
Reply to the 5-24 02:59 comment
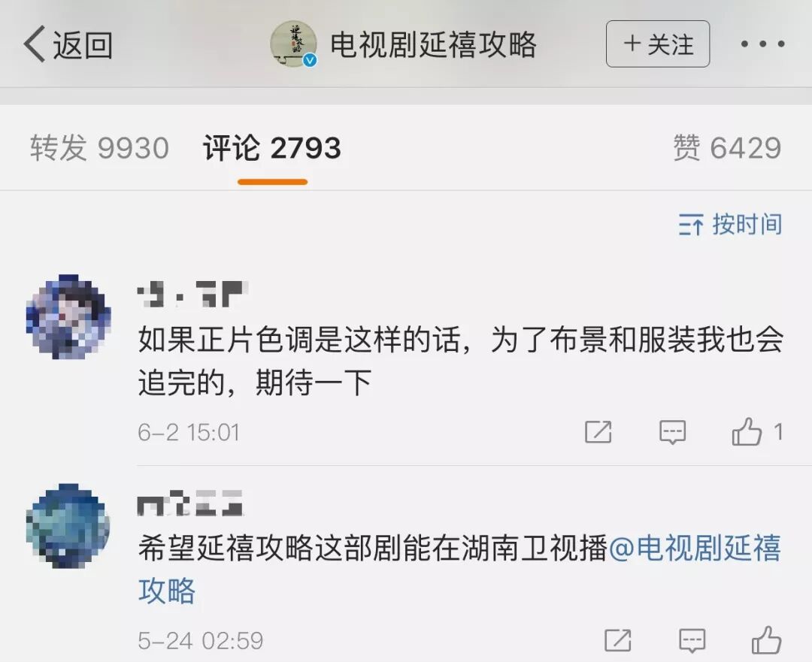(x=692, y=641)
